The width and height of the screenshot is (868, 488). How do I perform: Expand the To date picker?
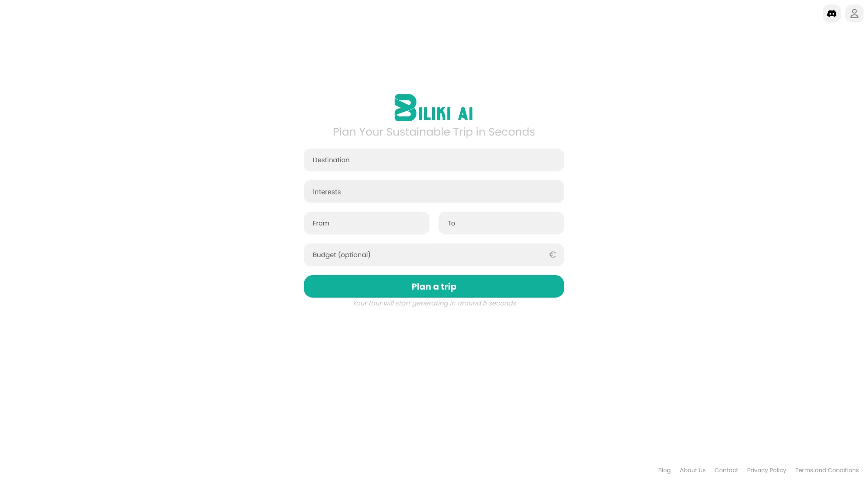[x=501, y=223]
